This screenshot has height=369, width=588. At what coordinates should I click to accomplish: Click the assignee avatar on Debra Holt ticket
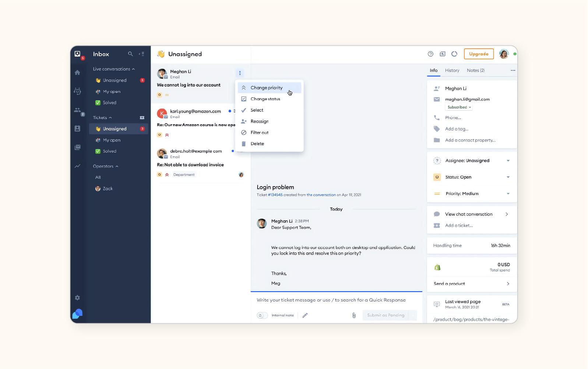point(241,175)
